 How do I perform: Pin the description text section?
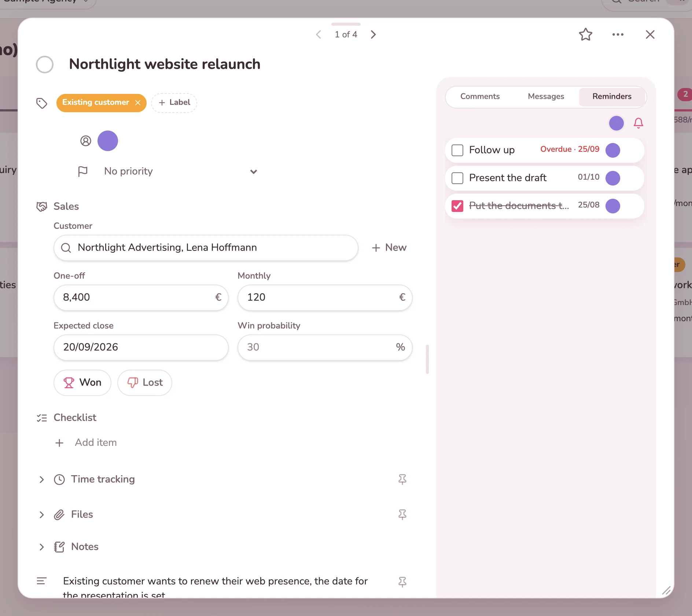(402, 582)
